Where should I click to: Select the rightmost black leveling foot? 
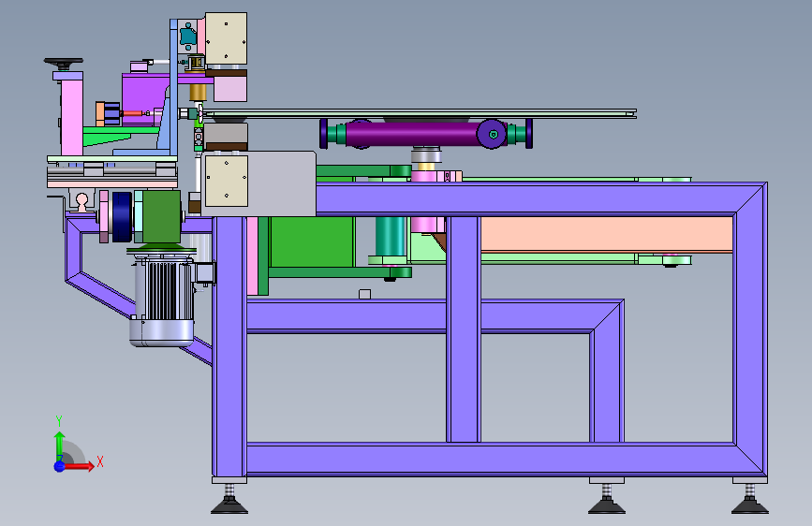pos(750,504)
